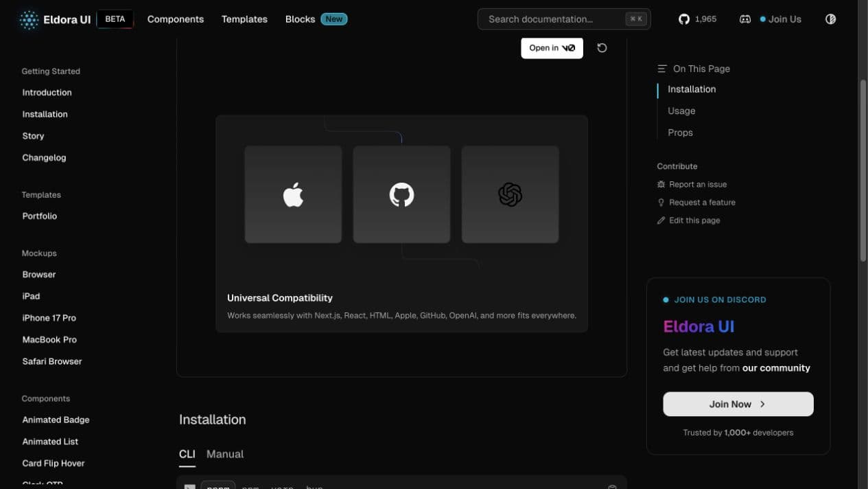Click the Apple logo card

(293, 194)
